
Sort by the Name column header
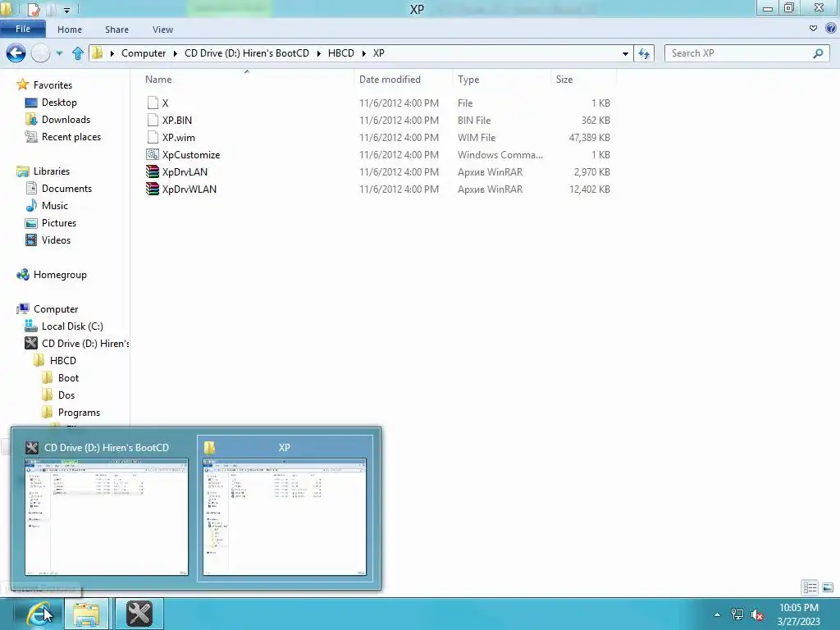(x=158, y=80)
